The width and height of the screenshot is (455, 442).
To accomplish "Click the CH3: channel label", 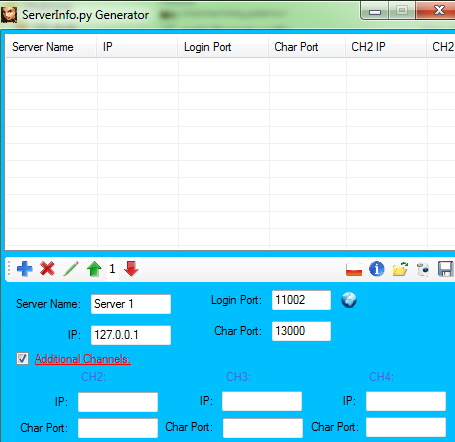I will coord(238,377).
